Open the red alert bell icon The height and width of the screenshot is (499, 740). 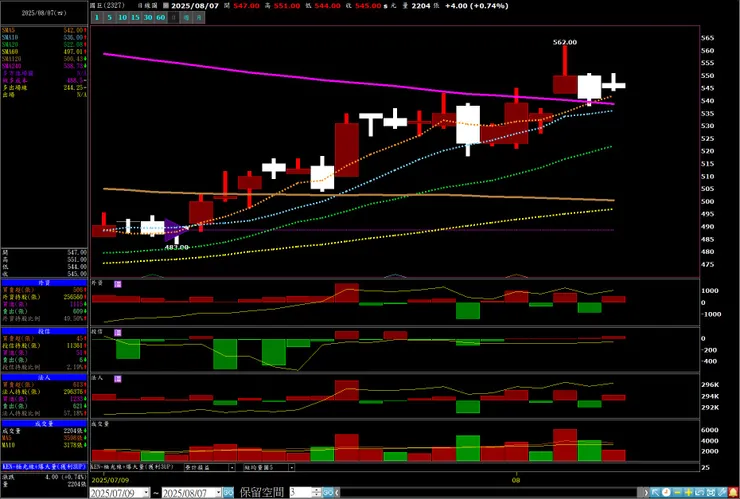[x=733, y=493]
